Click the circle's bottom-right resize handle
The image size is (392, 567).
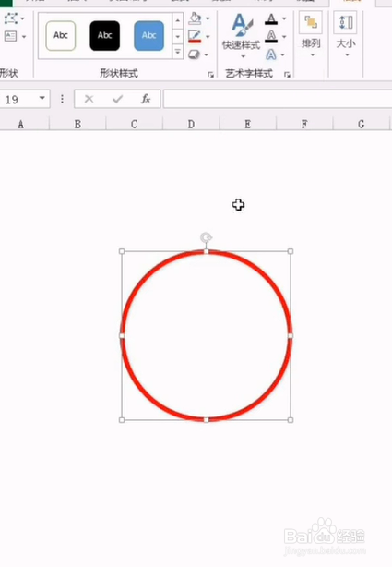click(291, 420)
